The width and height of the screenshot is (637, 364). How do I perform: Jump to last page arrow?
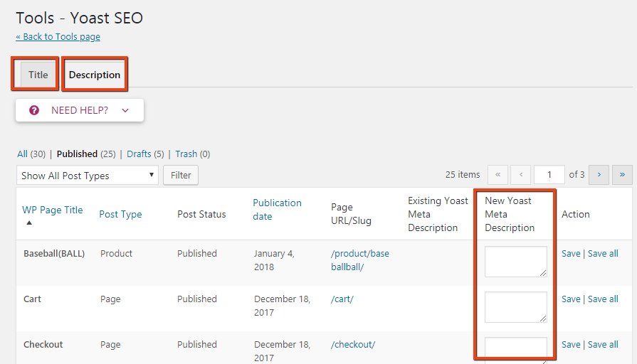click(x=622, y=174)
